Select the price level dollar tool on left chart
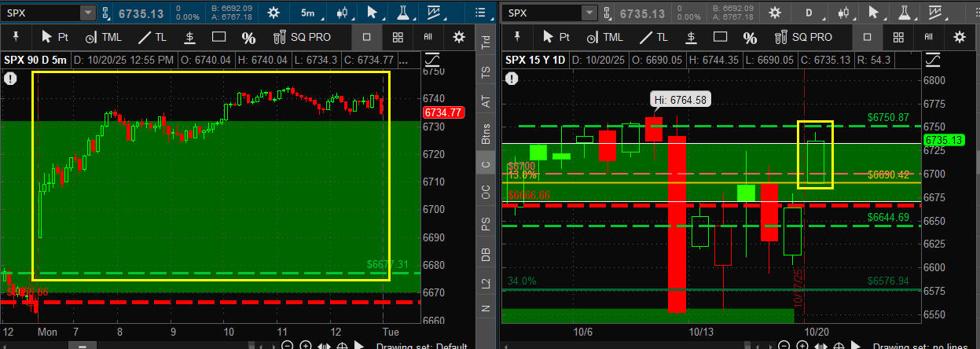980x349 pixels. 189,37
